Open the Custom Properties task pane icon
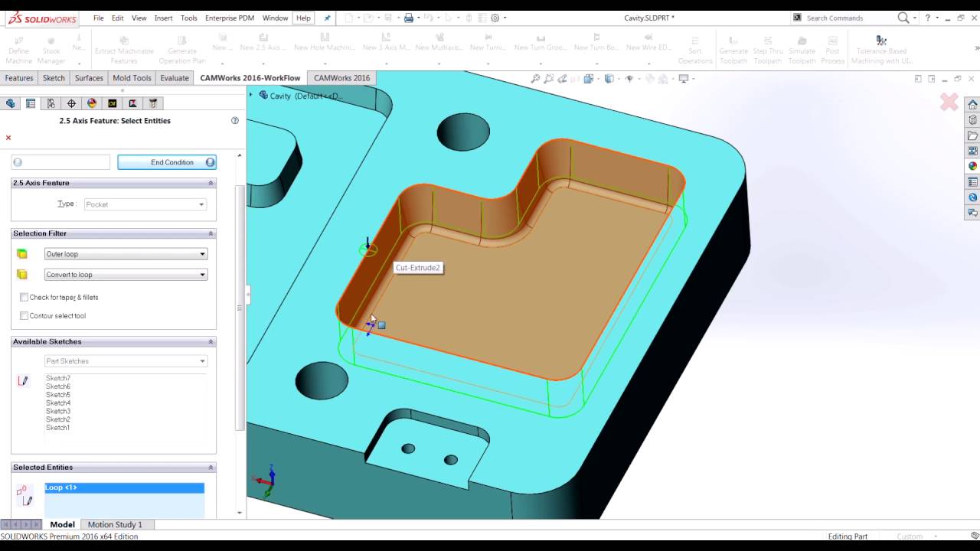Screen dimensions: 980x551 pos(972,182)
